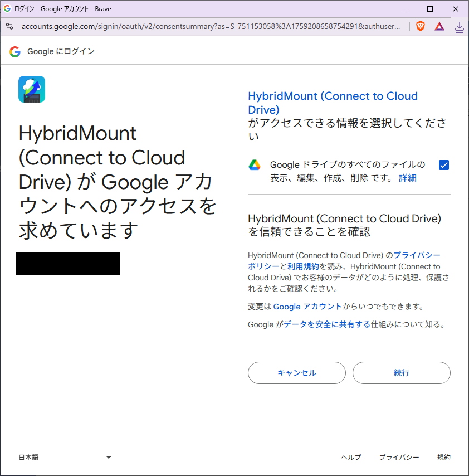Click the accounts.google.com address bar URL
Screen dimensions: 469x476
[x=211, y=26]
